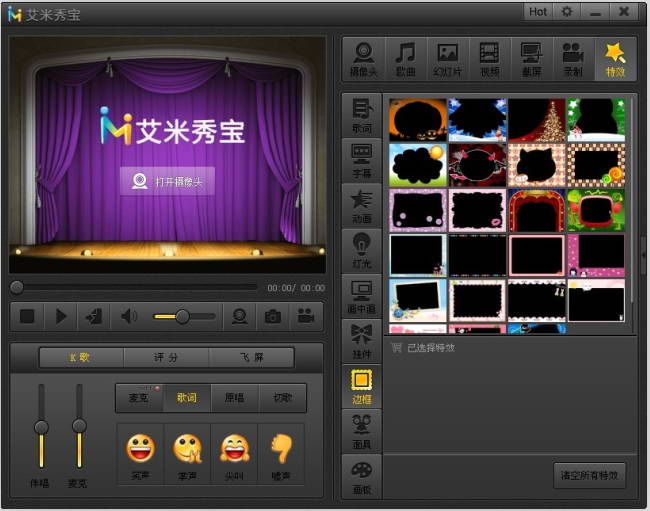This screenshot has height=511, width=650.
Task: Click the 切歌 skip song button
Action: pyautogui.click(x=282, y=398)
